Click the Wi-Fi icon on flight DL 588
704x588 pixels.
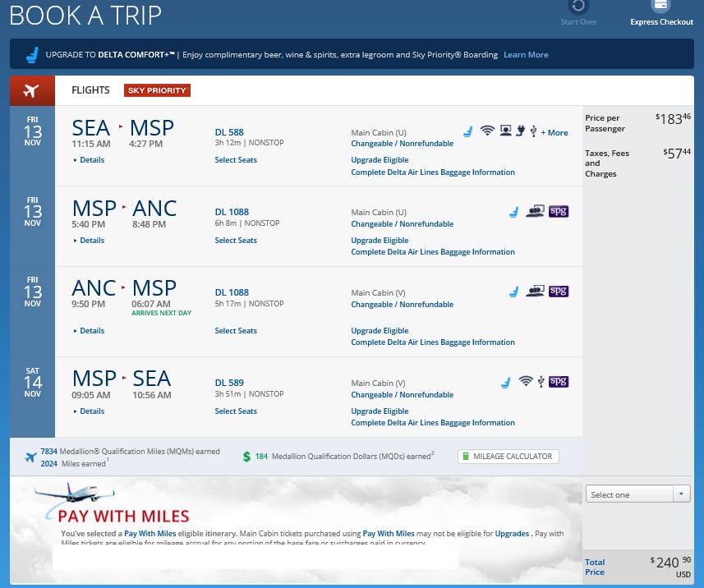click(488, 131)
